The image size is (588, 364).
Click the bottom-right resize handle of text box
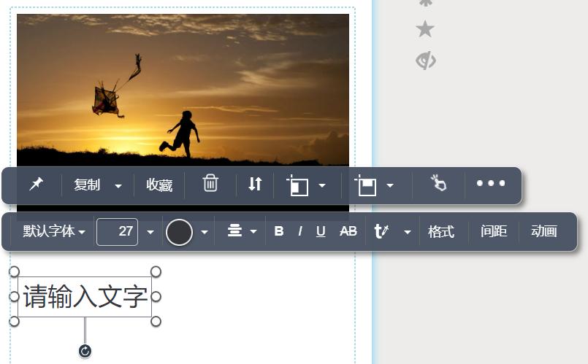tap(156, 321)
